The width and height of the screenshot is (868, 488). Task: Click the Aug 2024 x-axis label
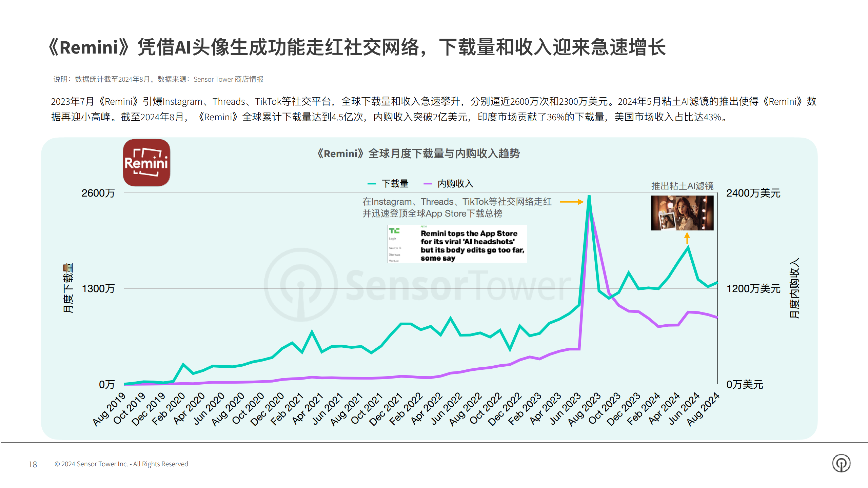pyautogui.click(x=703, y=409)
